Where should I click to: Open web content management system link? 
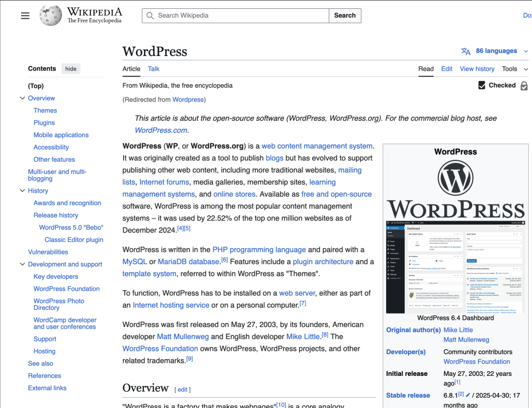click(317, 146)
